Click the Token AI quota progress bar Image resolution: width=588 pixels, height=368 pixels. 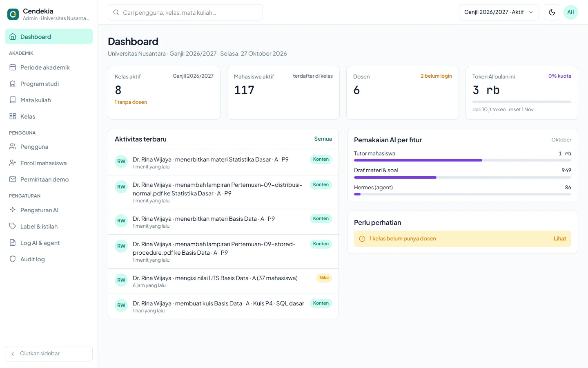tap(522, 101)
